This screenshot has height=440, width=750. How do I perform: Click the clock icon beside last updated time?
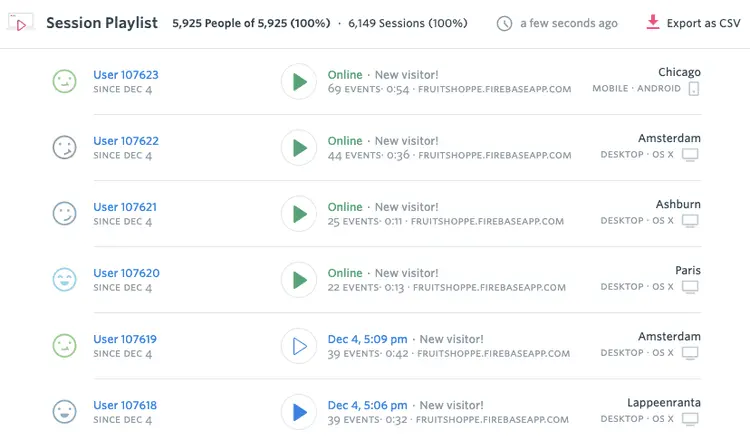(505, 23)
